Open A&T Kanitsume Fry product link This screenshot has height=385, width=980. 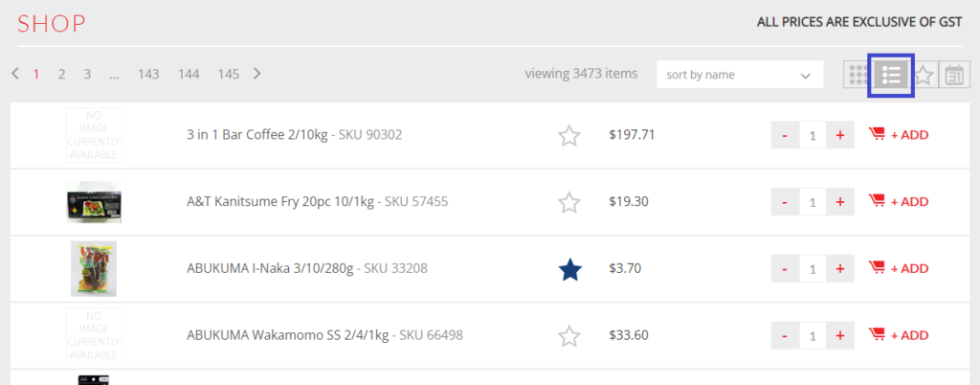click(280, 202)
